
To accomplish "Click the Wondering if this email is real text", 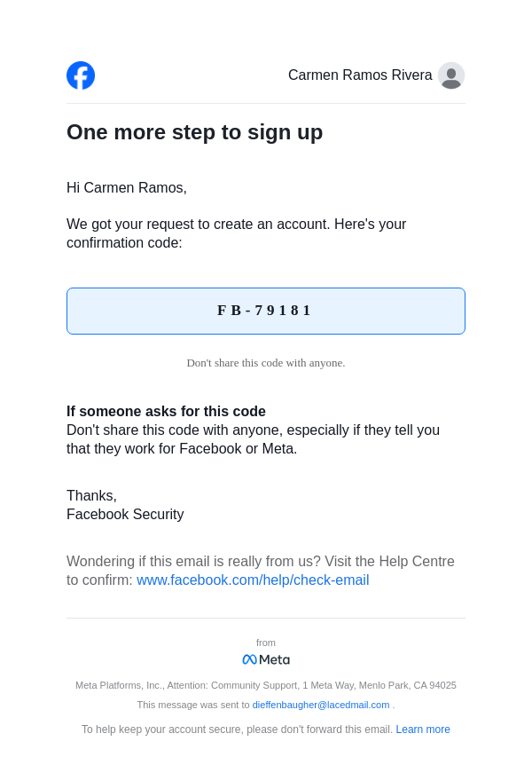I will point(260,562).
